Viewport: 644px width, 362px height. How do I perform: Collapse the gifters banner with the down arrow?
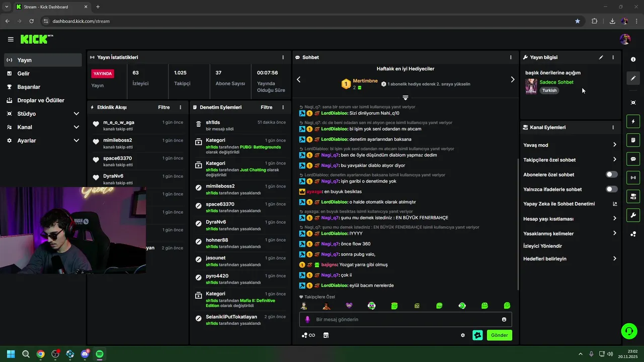(x=405, y=97)
